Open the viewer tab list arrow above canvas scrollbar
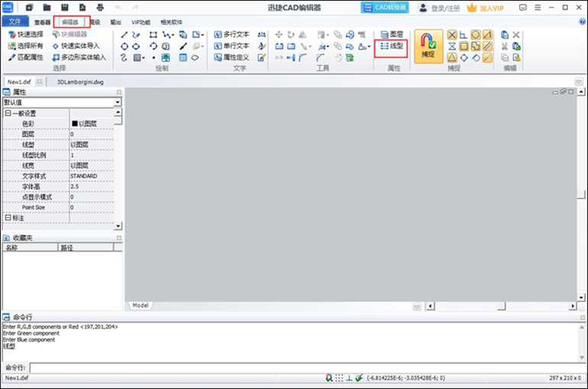The height and width of the screenshot is (389, 588). point(579,82)
